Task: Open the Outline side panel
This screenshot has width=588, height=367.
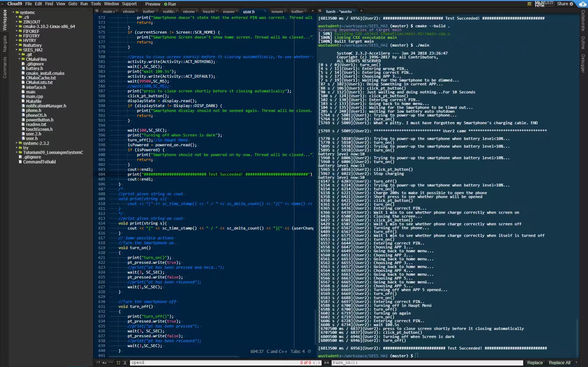Action: [583, 42]
